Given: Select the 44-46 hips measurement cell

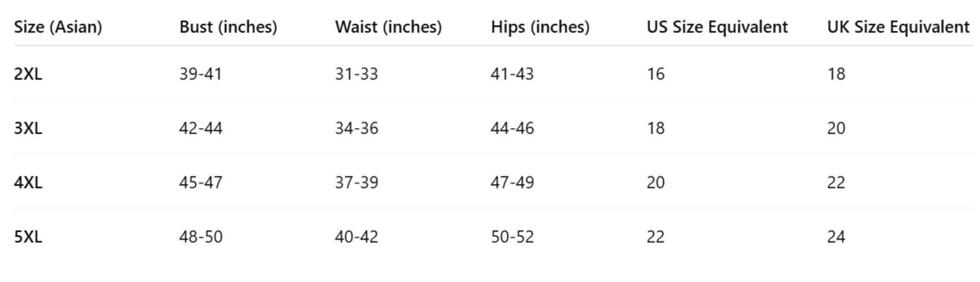Looking at the screenshot, I should (x=512, y=129).
